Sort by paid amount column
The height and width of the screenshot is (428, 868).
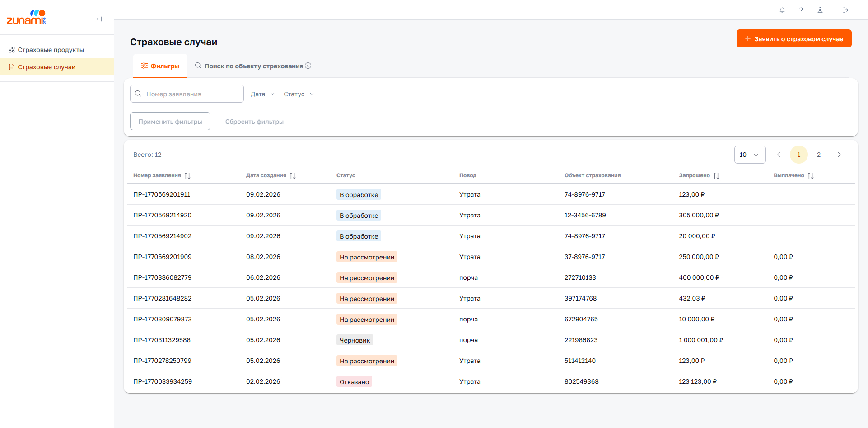(811, 176)
